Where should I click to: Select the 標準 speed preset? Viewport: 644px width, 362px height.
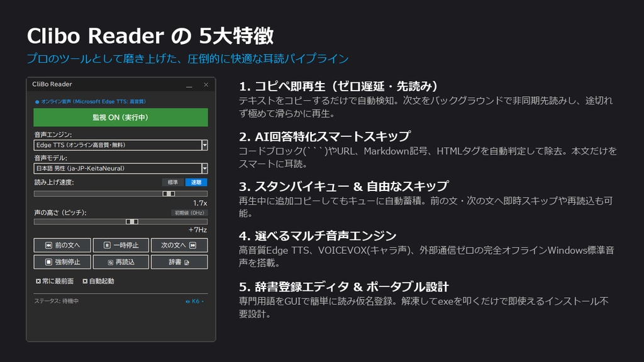click(x=173, y=182)
